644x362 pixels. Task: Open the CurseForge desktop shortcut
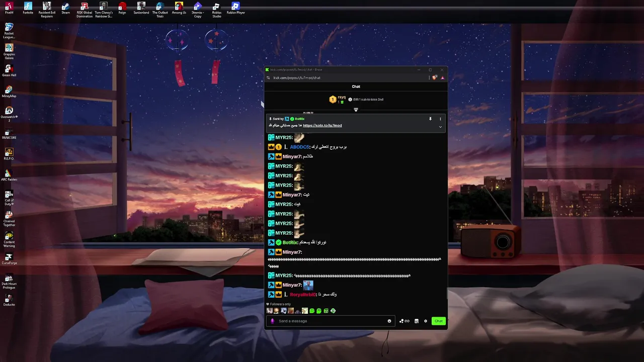click(9, 259)
